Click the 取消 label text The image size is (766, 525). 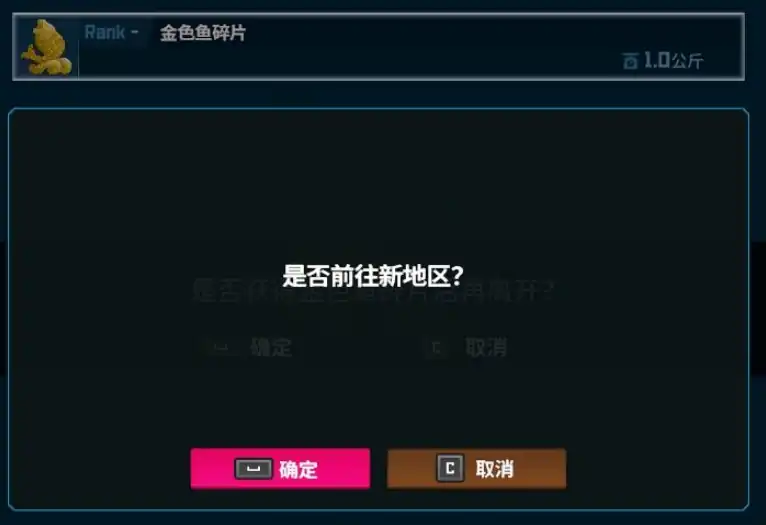[x=494, y=469]
